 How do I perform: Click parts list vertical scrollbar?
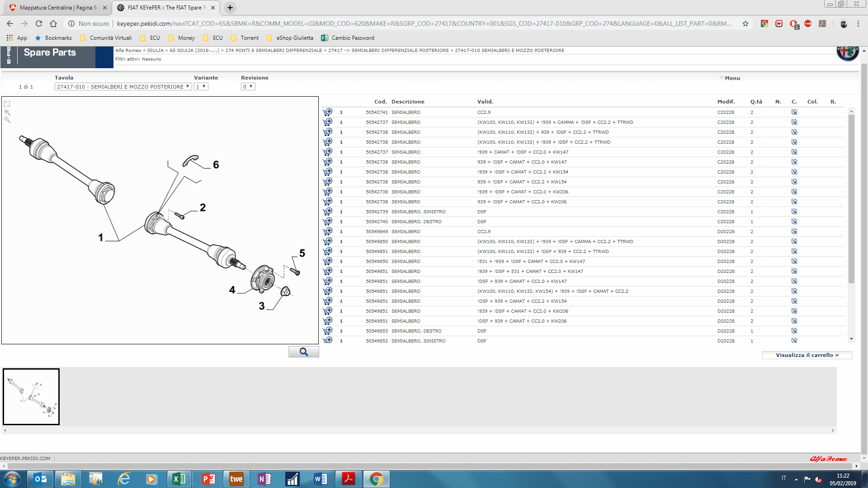[x=852, y=199]
